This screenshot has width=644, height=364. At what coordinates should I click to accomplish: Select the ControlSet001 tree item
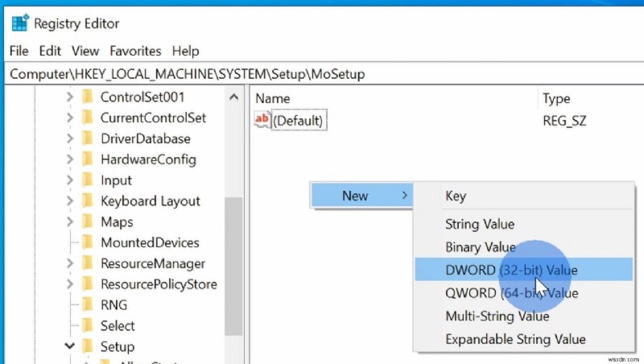(142, 97)
